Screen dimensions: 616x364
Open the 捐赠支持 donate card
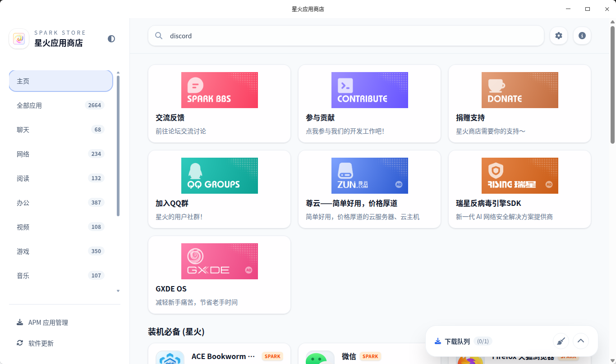519,104
